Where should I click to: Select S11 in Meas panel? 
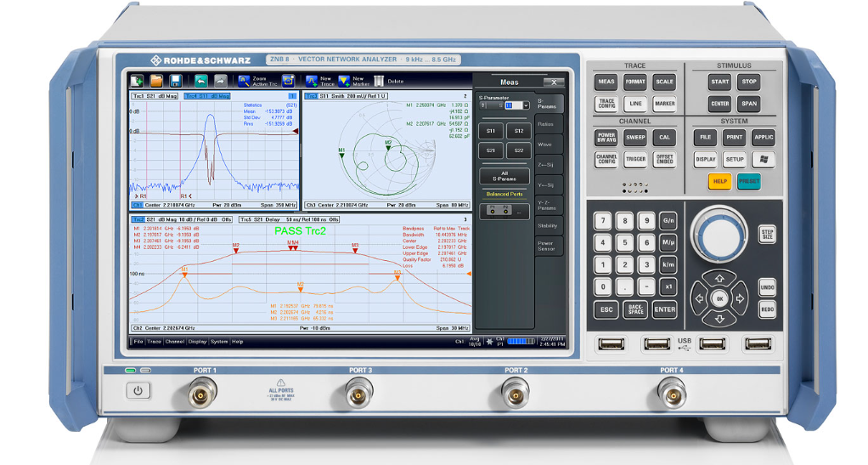coord(490,132)
